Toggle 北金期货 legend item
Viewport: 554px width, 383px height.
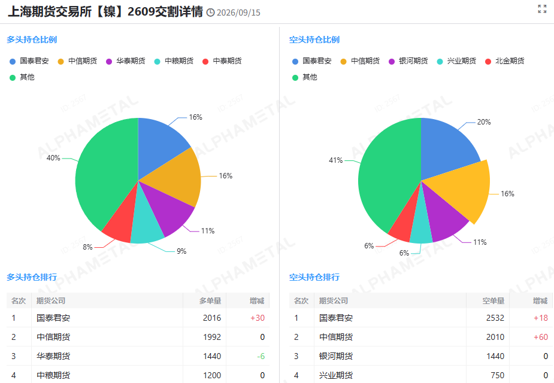pos(505,61)
